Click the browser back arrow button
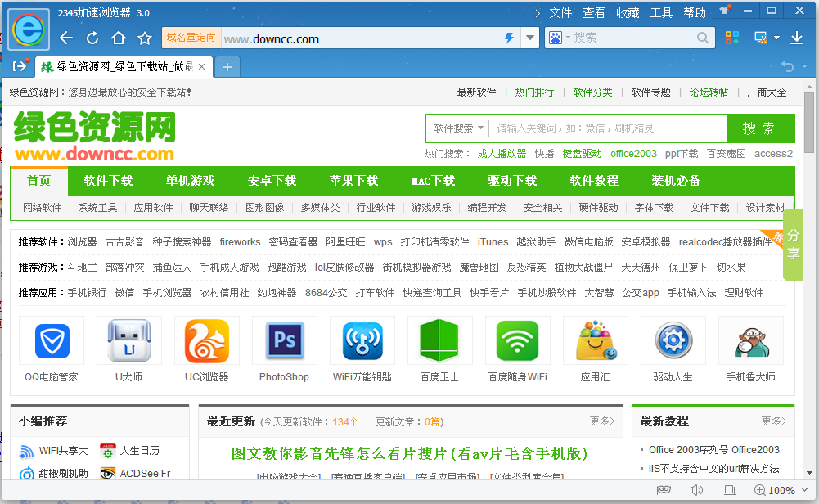Viewport: 819px width, 504px height. coord(66,38)
